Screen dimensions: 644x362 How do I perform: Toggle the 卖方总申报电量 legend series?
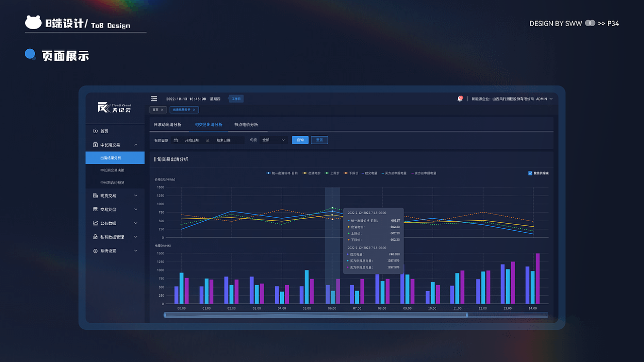pyautogui.click(x=424, y=173)
